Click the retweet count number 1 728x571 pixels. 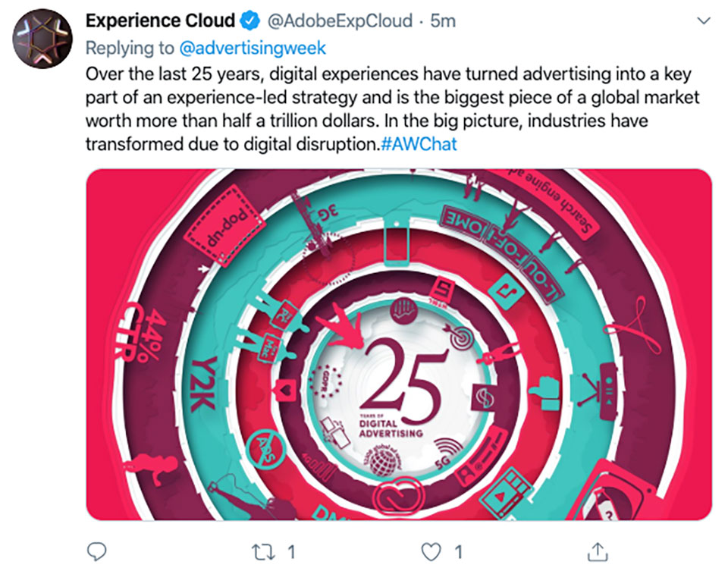tap(291, 552)
